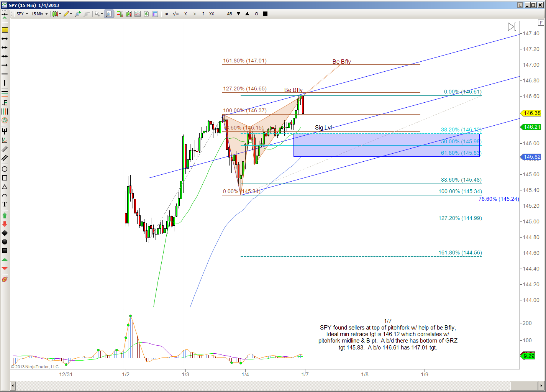Click the XX toolbar button
The height and width of the screenshot is (392, 546).
coord(212,14)
